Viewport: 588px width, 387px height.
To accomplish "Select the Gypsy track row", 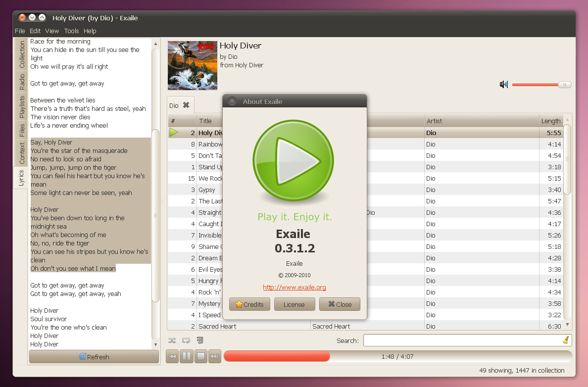I will click(x=366, y=190).
